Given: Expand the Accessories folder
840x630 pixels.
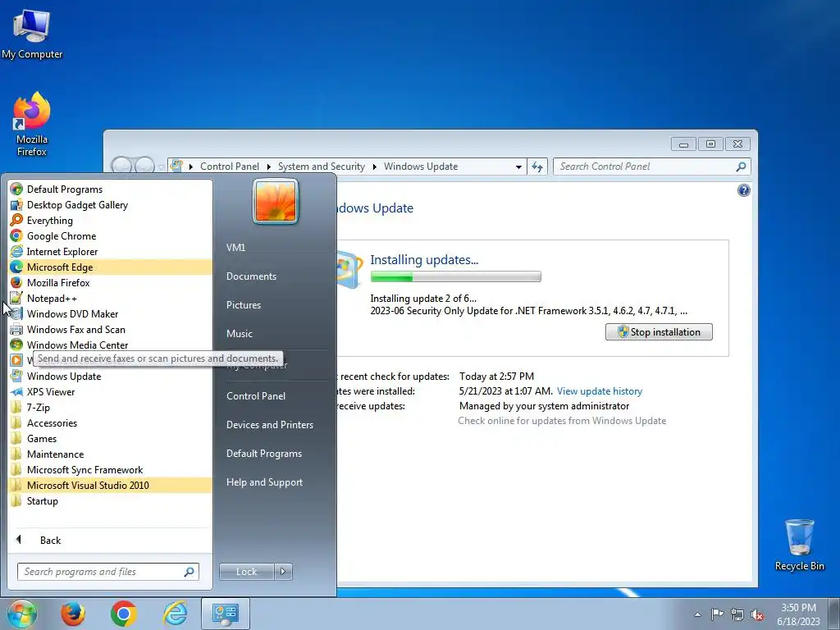Looking at the screenshot, I should pos(110,422).
